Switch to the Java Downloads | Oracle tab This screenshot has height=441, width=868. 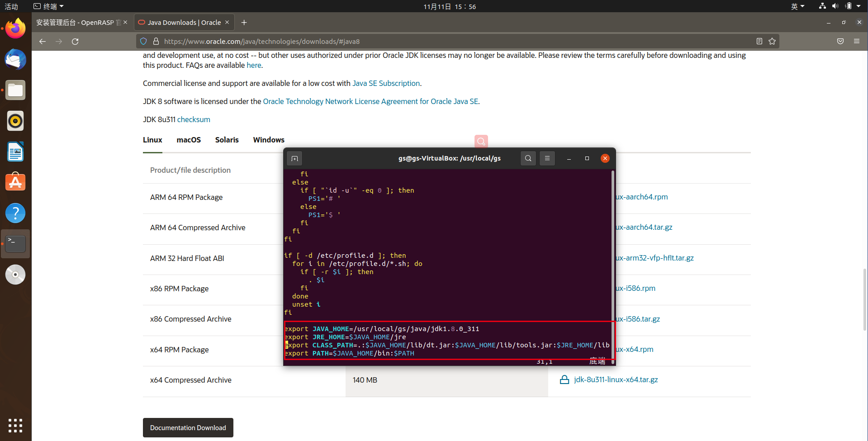181,22
